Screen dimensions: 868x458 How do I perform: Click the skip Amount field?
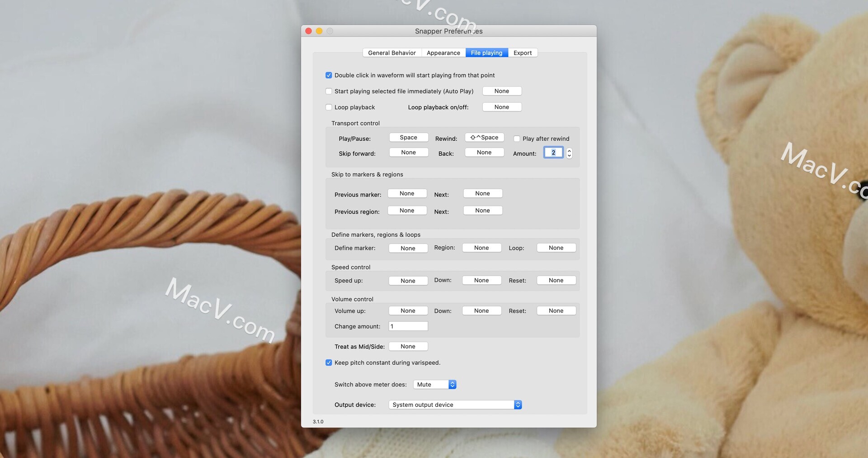click(553, 153)
